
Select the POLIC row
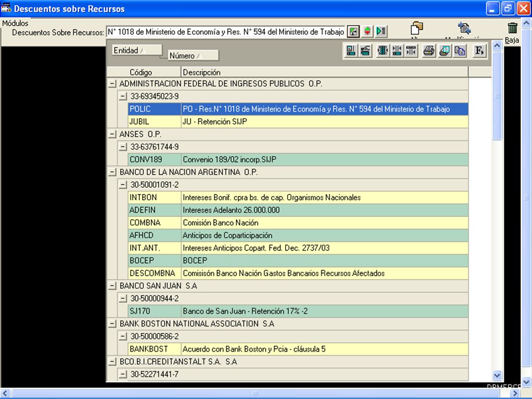[298, 109]
